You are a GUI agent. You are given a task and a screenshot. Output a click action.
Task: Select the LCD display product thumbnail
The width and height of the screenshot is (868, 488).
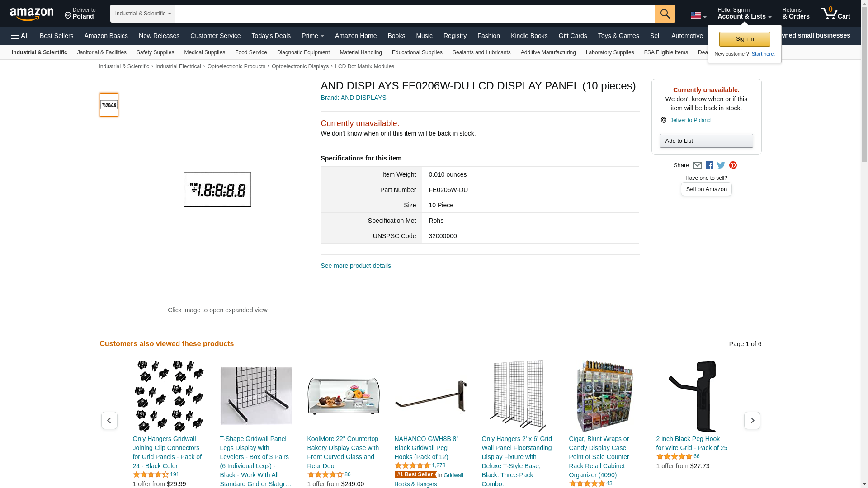pos(109,105)
